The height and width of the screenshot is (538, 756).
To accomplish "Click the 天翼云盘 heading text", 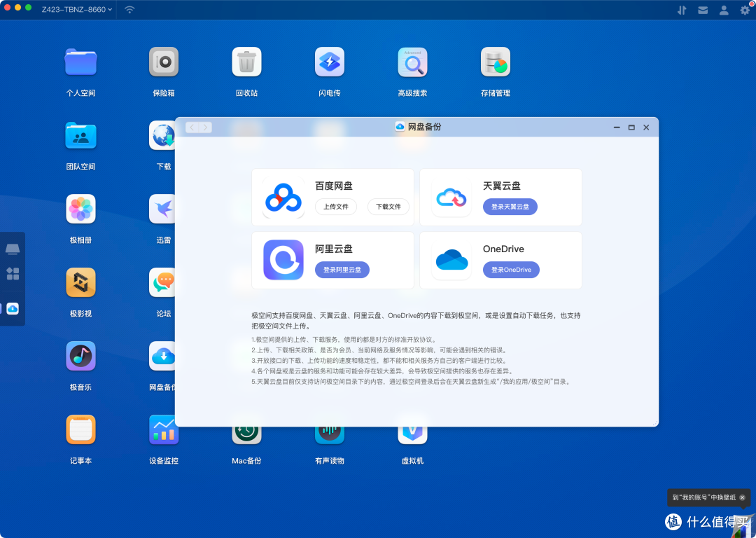I will point(502,186).
